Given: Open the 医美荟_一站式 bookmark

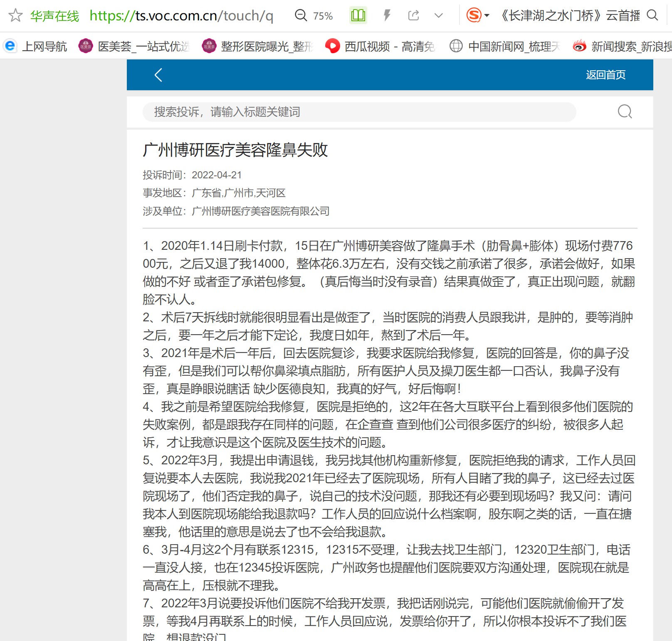Looking at the screenshot, I should click(134, 46).
